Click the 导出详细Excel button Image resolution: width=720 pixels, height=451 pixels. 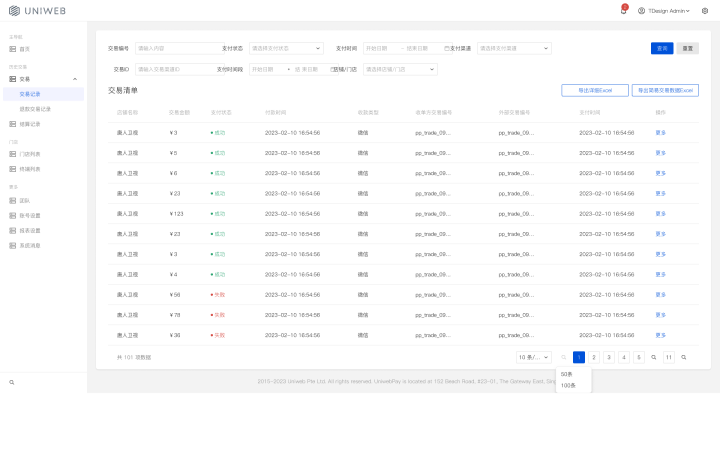pos(595,90)
